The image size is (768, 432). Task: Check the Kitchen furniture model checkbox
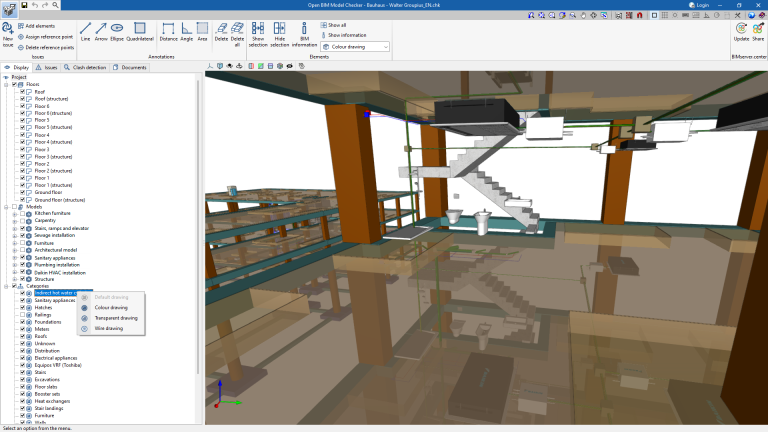22,214
